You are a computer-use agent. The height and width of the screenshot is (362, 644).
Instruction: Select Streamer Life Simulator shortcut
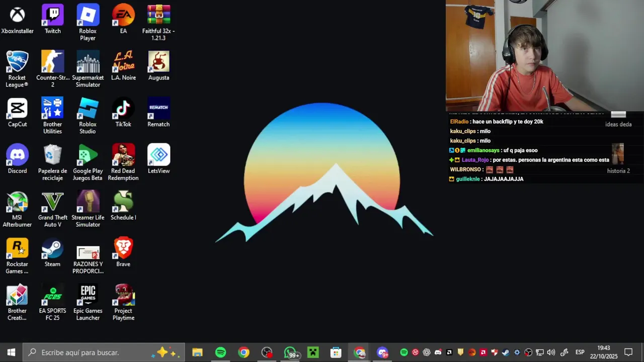[88, 210]
